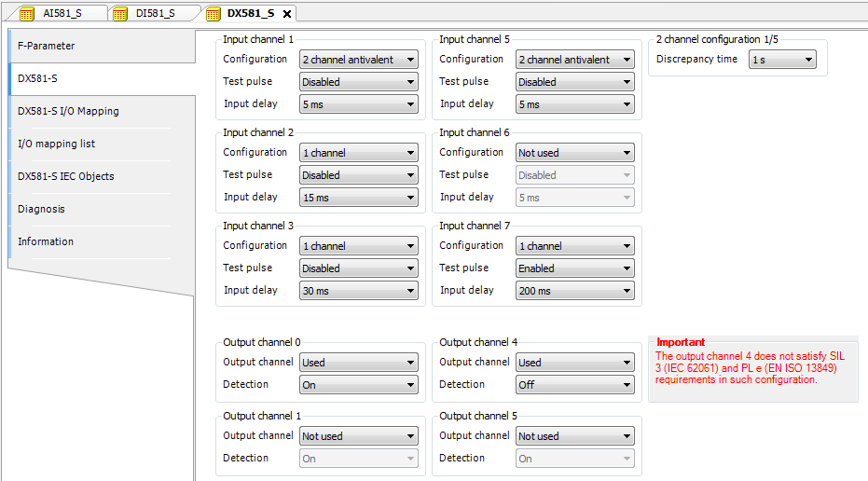
Task: Open Output channel 4 Detection dropdown
Action: (574, 385)
